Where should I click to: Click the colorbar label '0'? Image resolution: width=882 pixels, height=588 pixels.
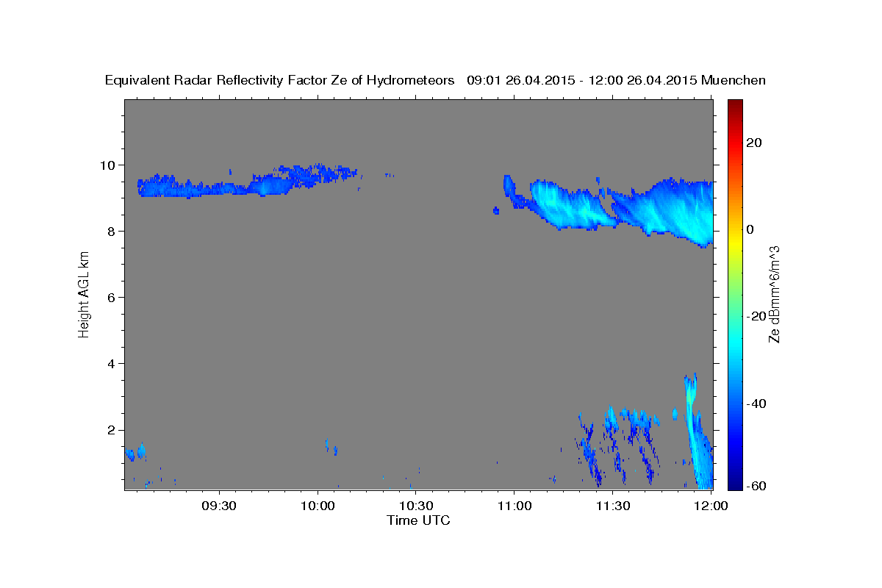[750, 229]
